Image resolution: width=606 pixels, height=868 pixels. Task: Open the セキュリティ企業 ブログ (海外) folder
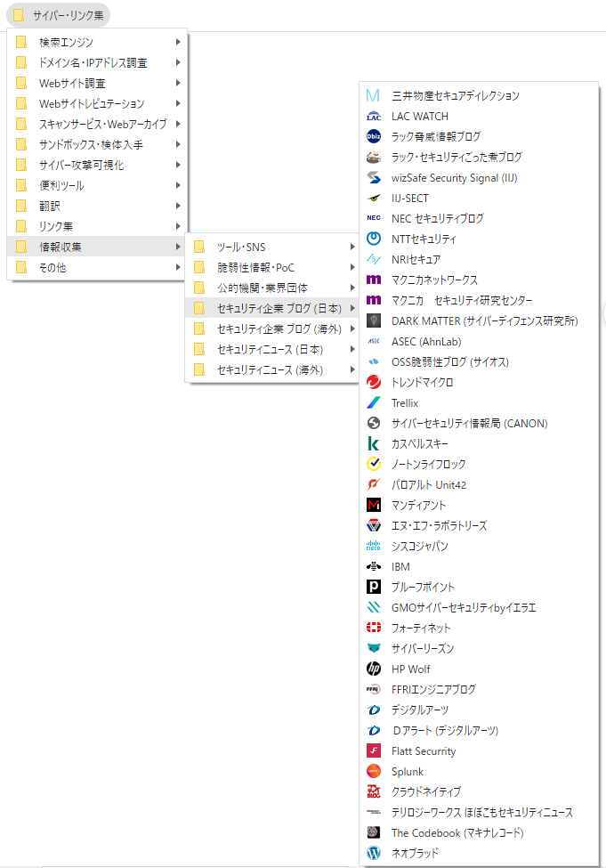point(272,329)
